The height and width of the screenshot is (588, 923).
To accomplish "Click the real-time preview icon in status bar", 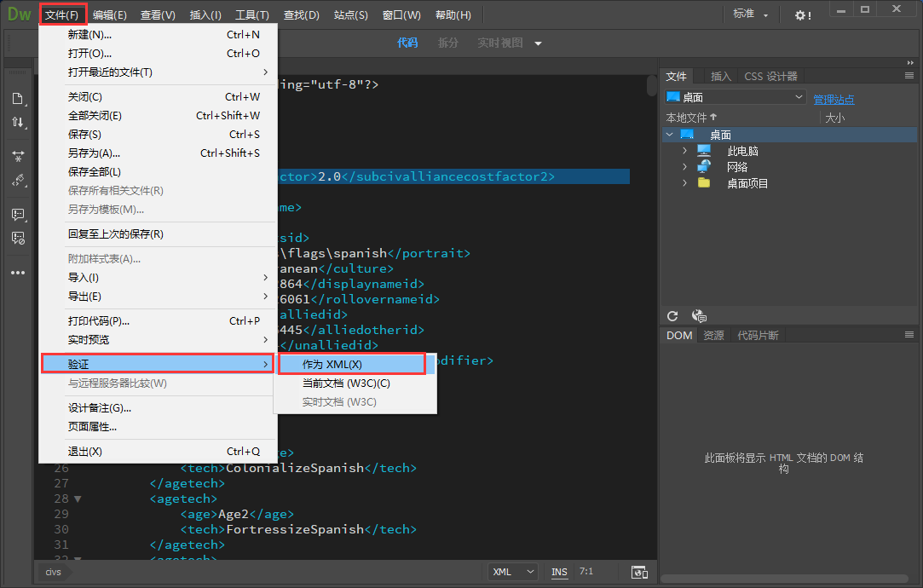I will pyautogui.click(x=639, y=572).
